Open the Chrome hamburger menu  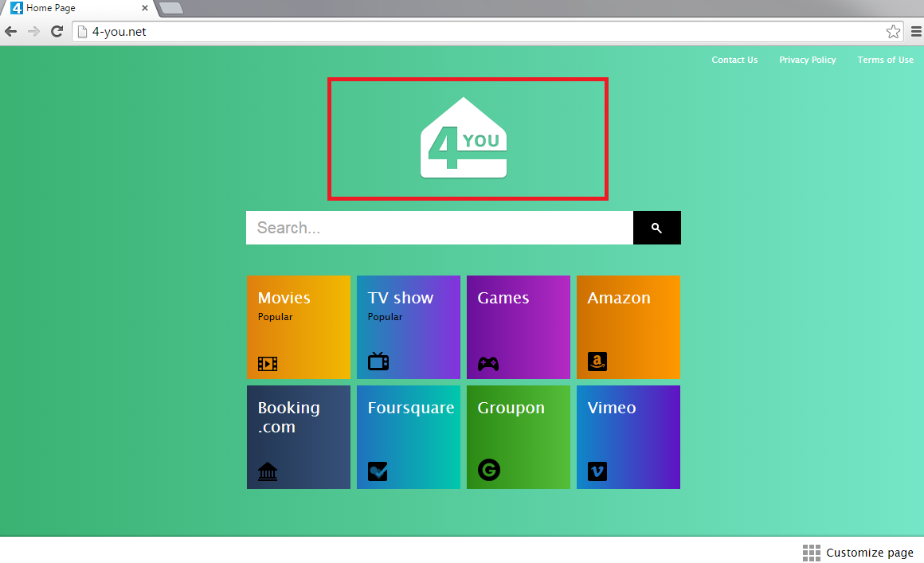click(916, 32)
